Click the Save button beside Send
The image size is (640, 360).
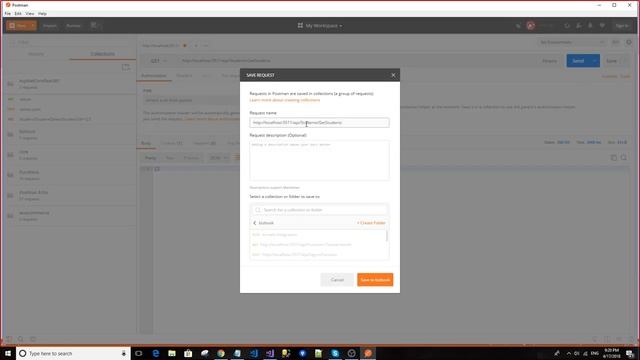(611, 61)
